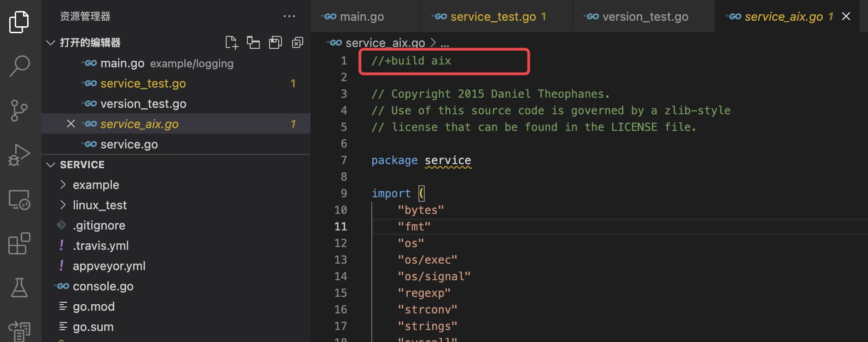Image resolution: width=868 pixels, height=342 pixels.
Task: Click the opening parenthesis after import
Action: (421, 194)
